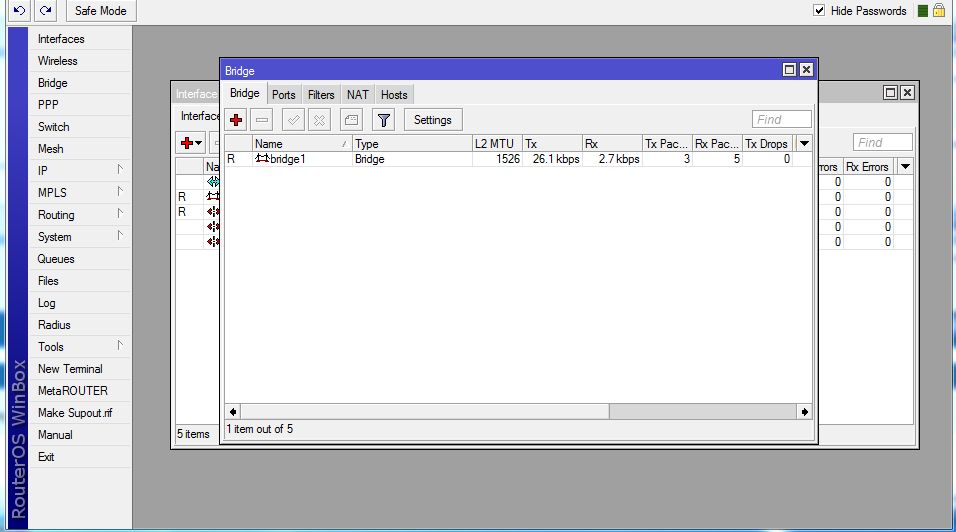Click the Find field in Bridge window

tap(781, 120)
